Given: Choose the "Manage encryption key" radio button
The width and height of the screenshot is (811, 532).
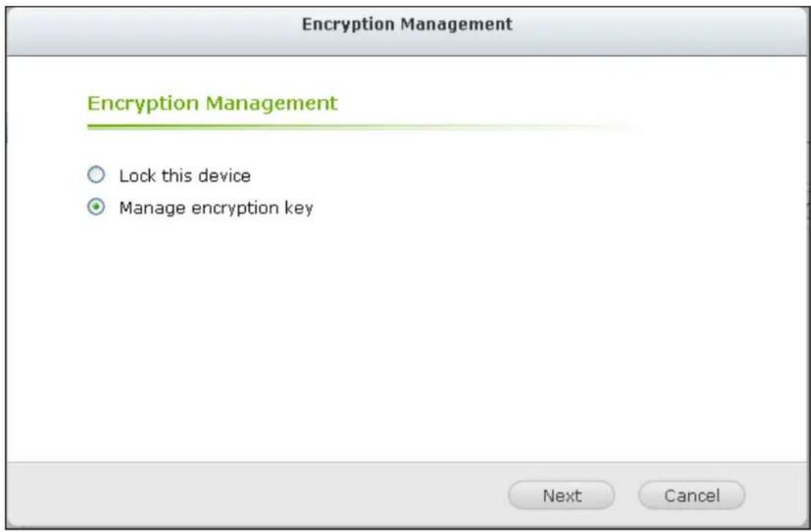Looking at the screenshot, I should click(95, 208).
